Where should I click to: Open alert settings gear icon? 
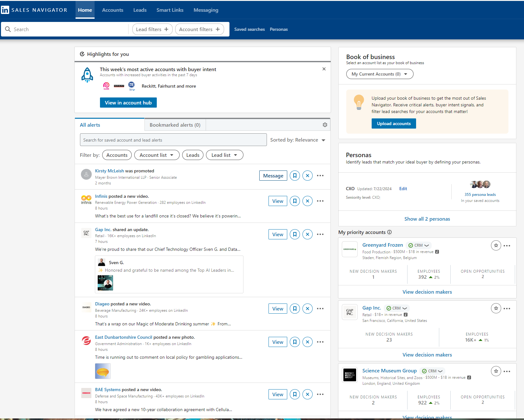pos(325,125)
